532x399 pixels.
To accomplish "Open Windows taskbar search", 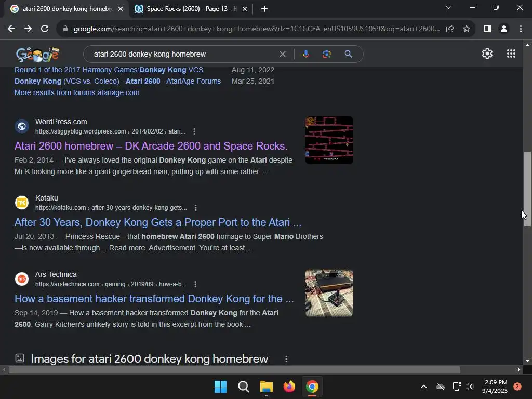I will (243, 387).
